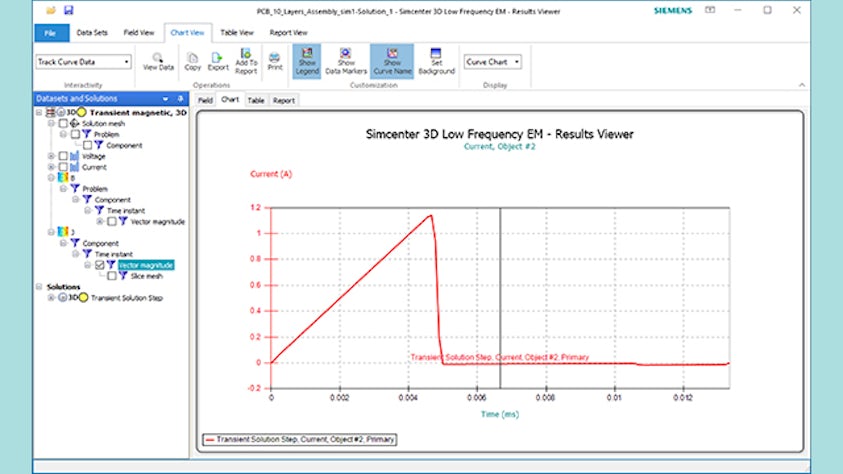843x474 pixels.
Task: Click the open folder icon in title bar
Action: point(51,10)
